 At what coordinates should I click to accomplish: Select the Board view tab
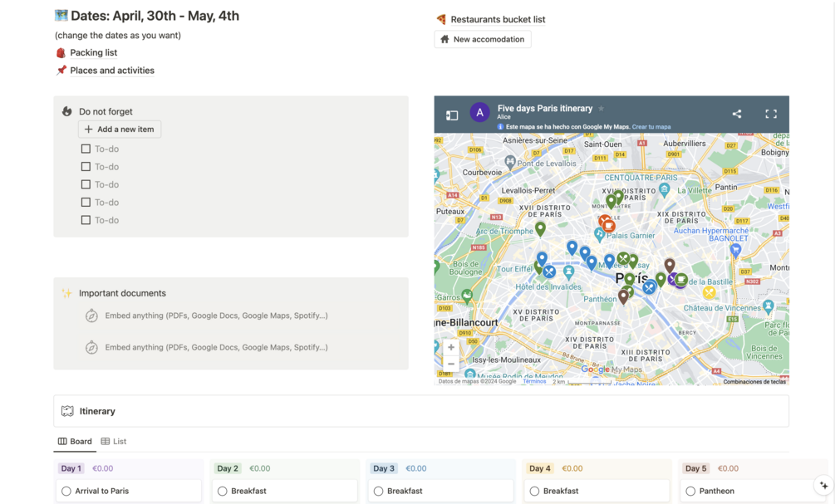75,441
